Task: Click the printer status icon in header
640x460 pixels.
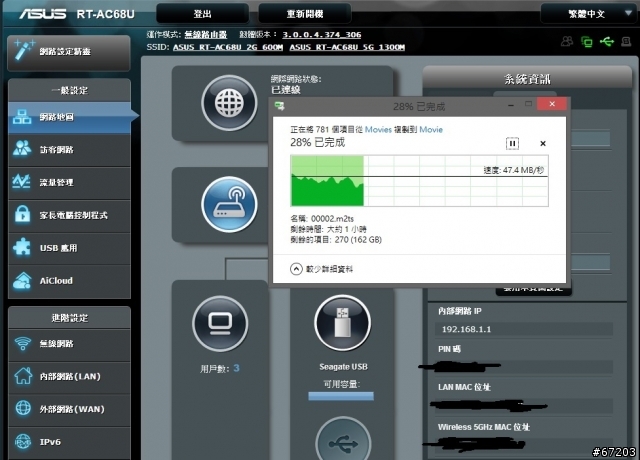Action: point(626,41)
